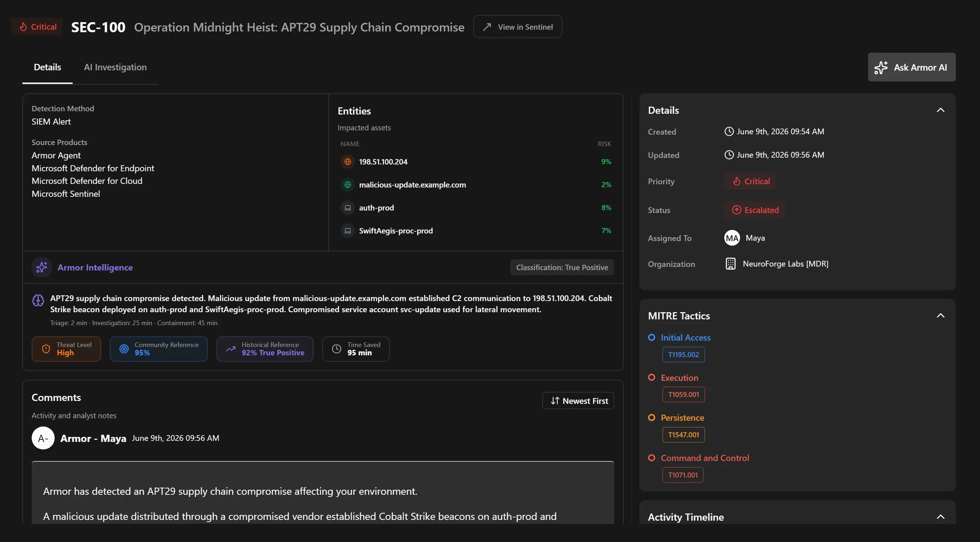Open technique tag T1071.001
Image resolution: width=980 pixels, height=542 pixels.
tap(683, 475)
